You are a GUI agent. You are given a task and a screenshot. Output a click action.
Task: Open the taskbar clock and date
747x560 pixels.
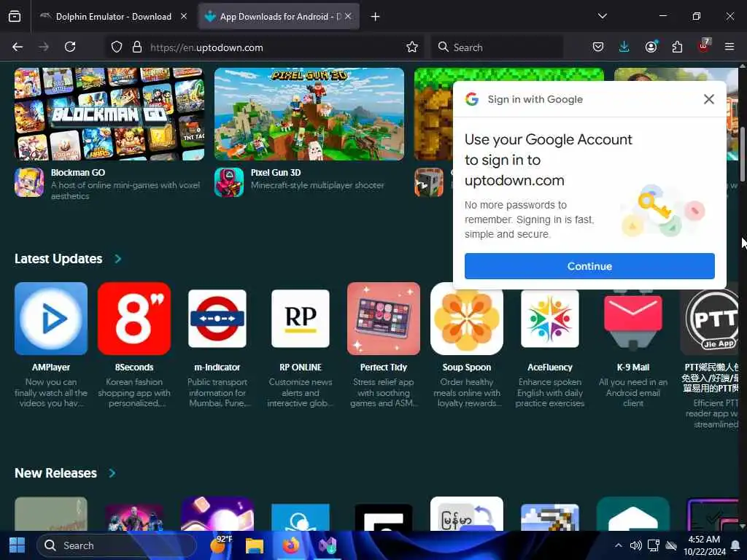(x=704, y=545)
